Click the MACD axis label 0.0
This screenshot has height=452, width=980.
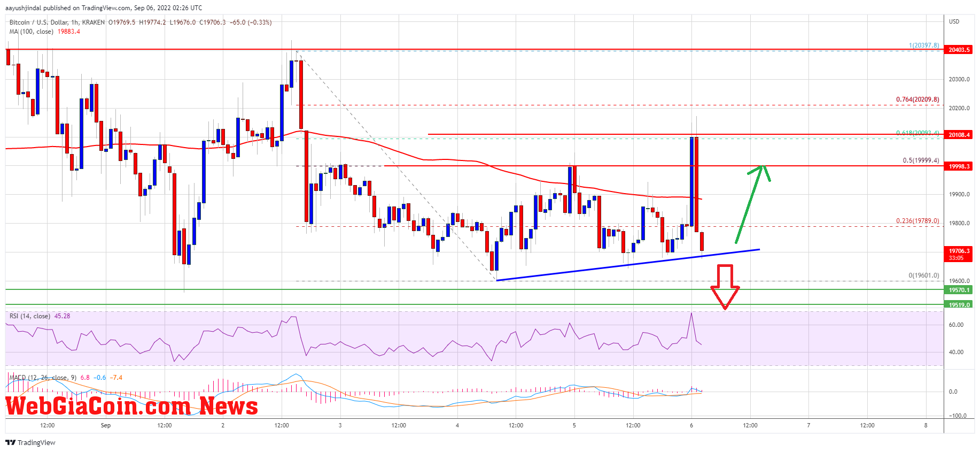click(953, 392)
